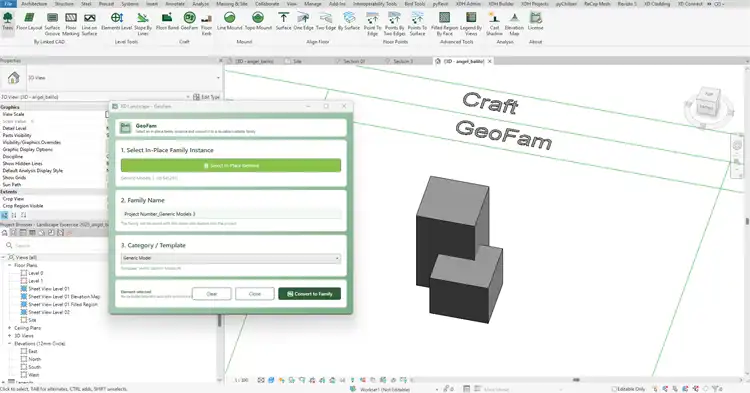This screenshot has height=393, width=750.
Task: Switch to the Site view tab
Action: 297,61
